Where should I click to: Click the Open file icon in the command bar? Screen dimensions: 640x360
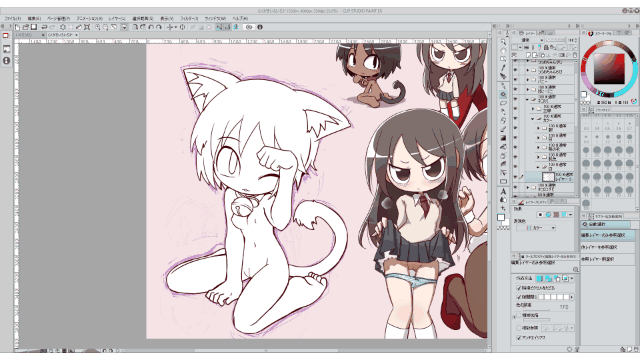click(25, 27)
